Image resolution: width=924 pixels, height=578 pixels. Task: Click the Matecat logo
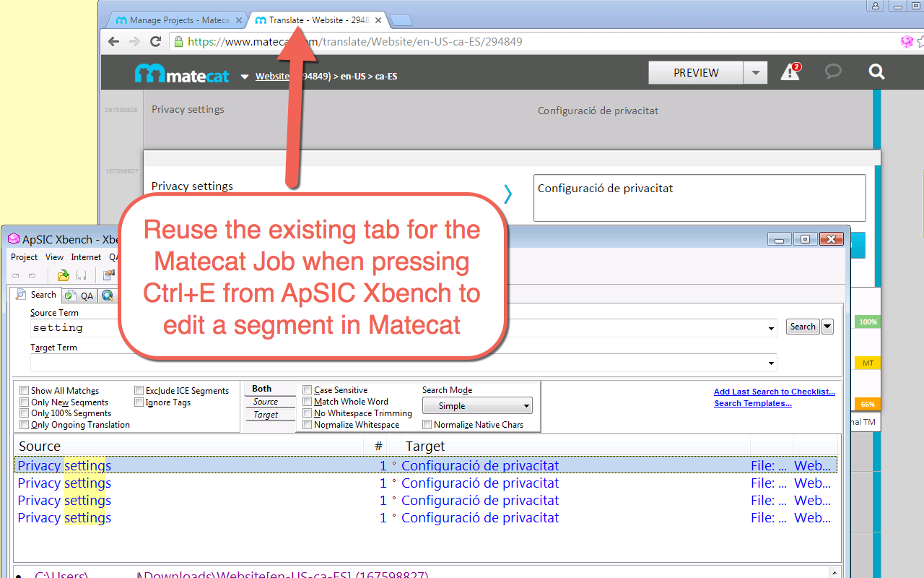182,74
